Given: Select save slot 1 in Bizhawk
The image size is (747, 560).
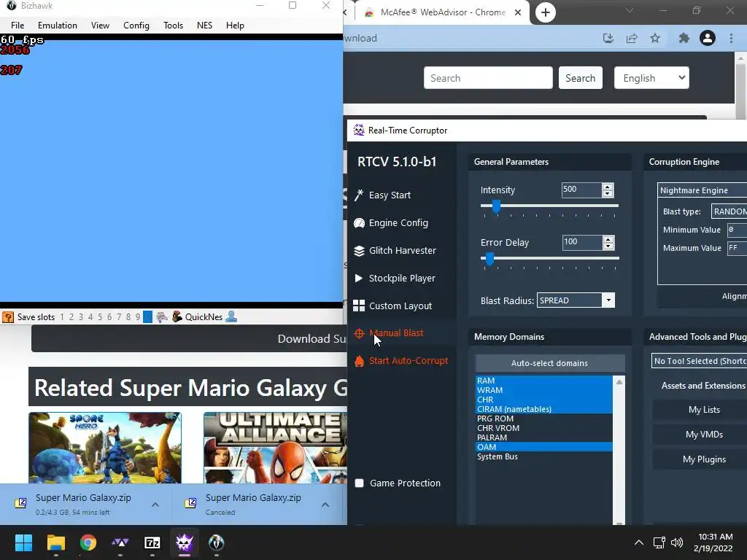Looking at the screenshot, I should coord(62,317).
